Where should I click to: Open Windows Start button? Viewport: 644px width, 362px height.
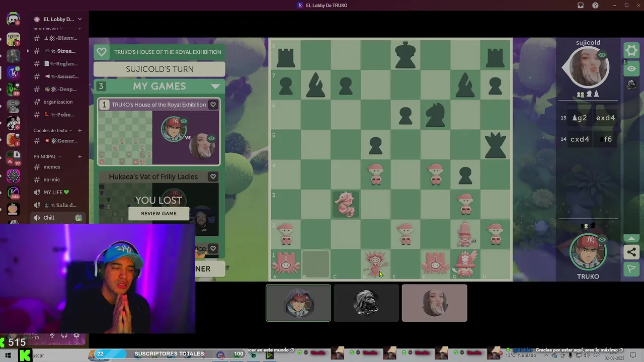pyautogui.click(x=8, y=355)
